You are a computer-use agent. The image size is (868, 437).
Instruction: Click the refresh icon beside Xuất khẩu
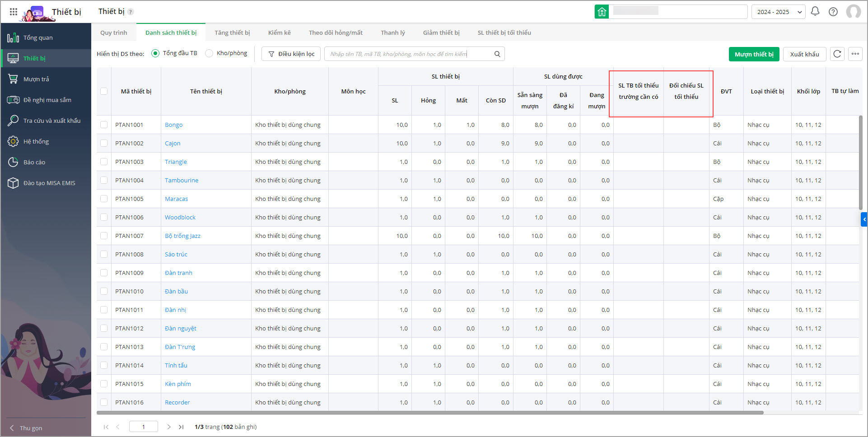837,54
